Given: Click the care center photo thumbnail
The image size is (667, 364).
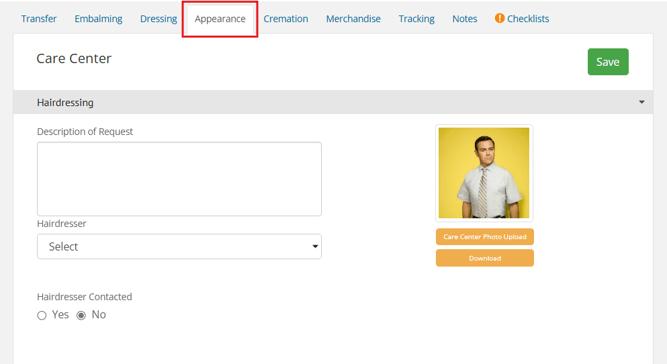Looking at the screenshot, I should click(484, 173).
